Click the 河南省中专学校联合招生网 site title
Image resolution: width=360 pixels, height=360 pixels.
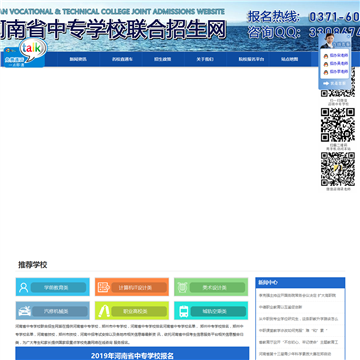[x=113, y=29]
